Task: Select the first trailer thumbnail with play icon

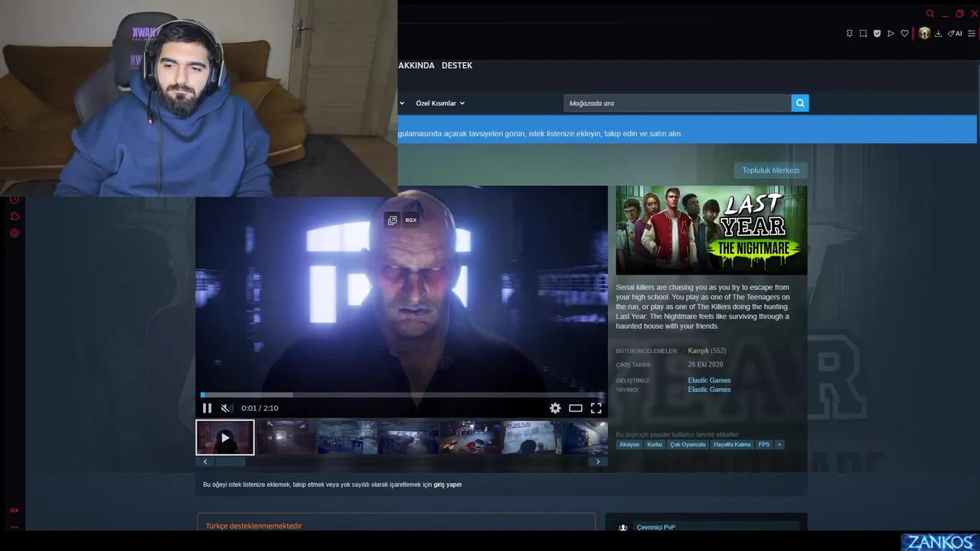Action: coord(225,438)
